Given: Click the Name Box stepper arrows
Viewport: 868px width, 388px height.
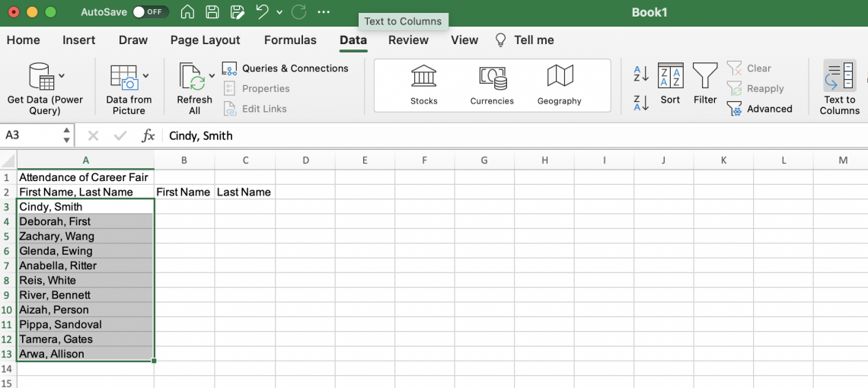Looking at the screenshot, I should (x=66, y=135).
